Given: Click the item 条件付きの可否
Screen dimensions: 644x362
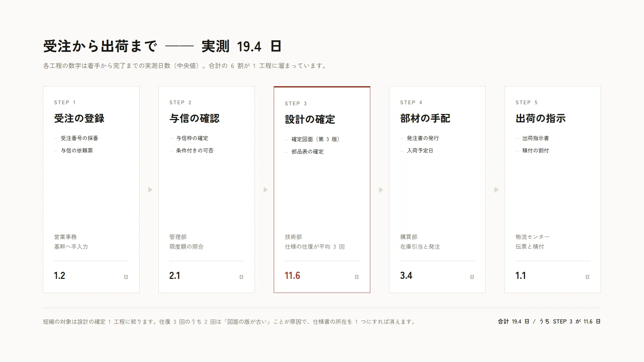Looking at the screenshot, I should coord(195,150).
